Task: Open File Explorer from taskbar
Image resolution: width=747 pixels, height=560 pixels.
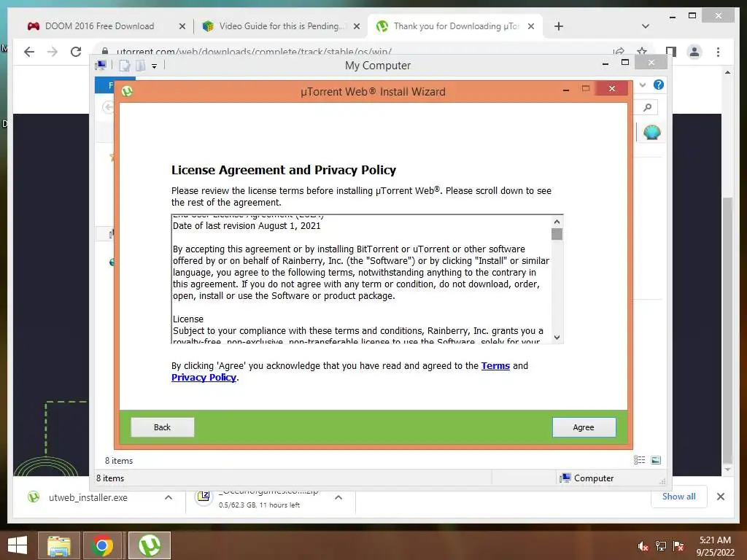Action: point(58,545)
